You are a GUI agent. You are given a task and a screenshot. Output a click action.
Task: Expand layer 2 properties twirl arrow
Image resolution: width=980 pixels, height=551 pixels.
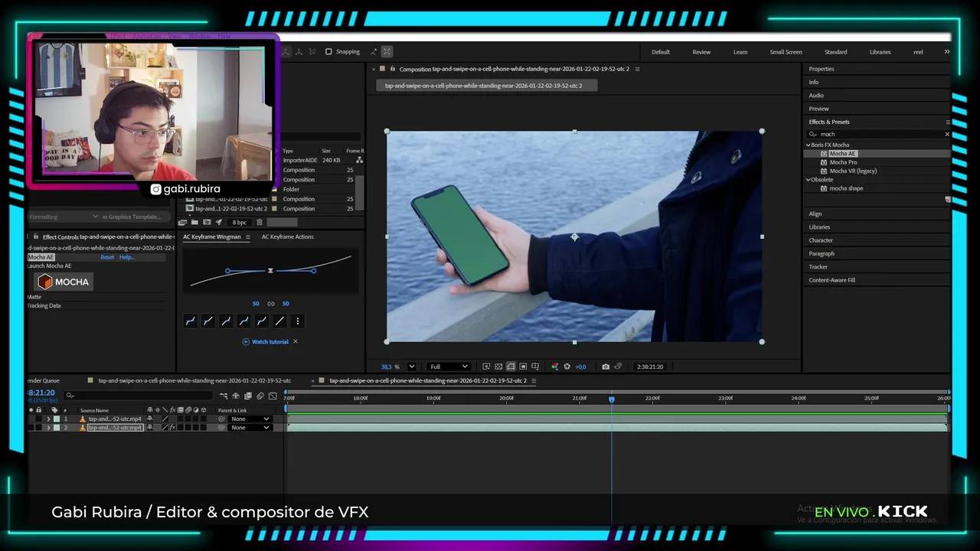(48, 428)
